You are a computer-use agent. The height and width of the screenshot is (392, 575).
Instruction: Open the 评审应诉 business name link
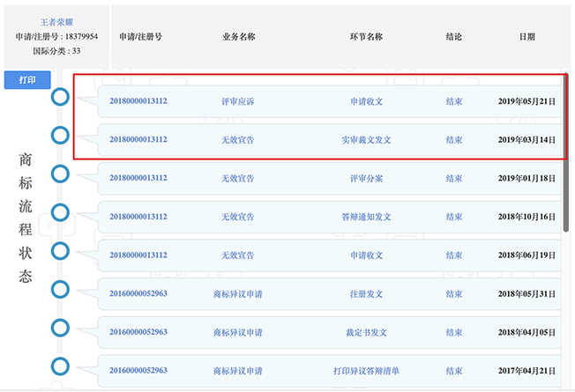click(237, 101)
